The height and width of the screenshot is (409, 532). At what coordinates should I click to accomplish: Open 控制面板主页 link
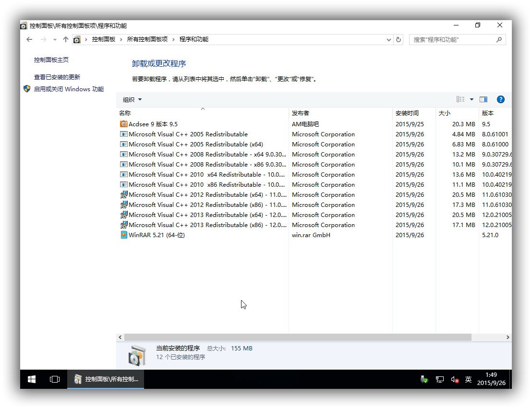pos(51,60)
